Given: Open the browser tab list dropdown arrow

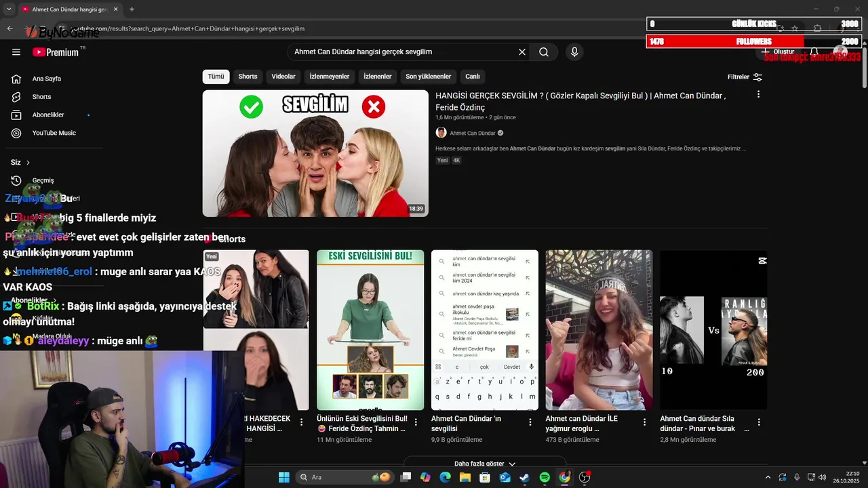Looking at the screenshot, I should (x=8, y=9).
